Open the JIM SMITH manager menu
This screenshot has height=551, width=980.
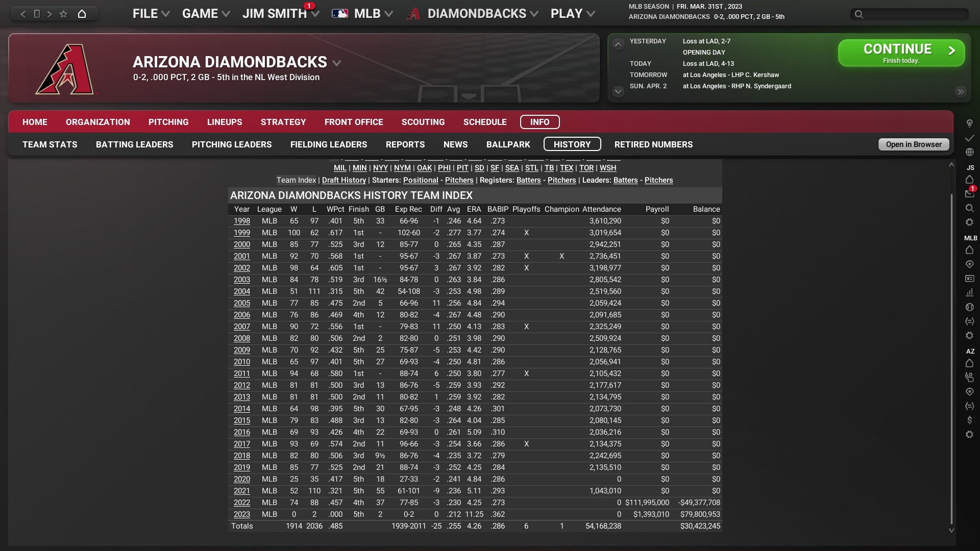(281, 14)
